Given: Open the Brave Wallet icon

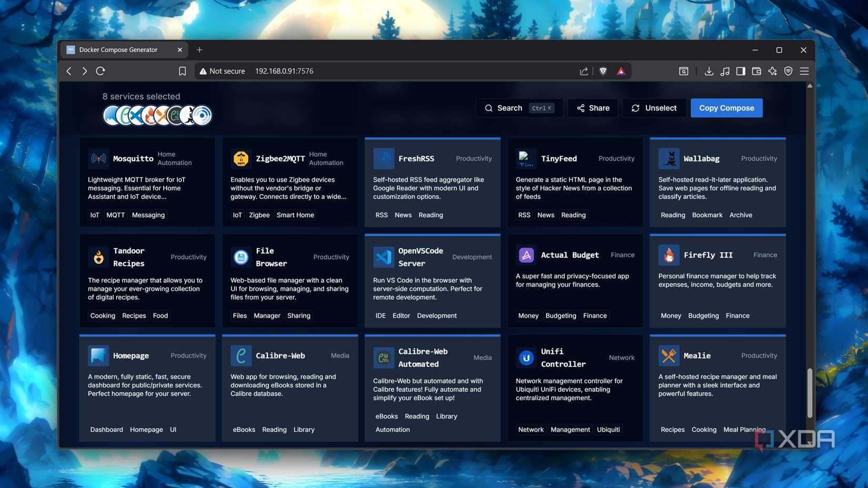Looking at the screenshot, I should [756, 71].
